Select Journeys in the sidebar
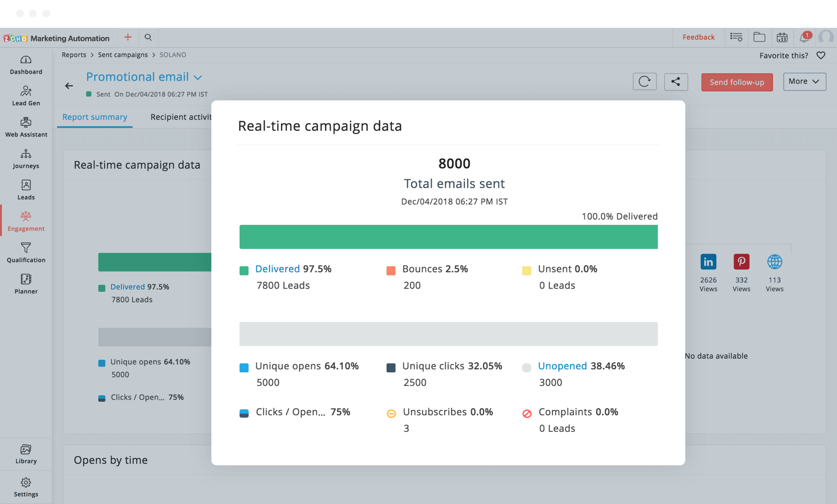The image size is (837, 504). click(x=26, y=159)
